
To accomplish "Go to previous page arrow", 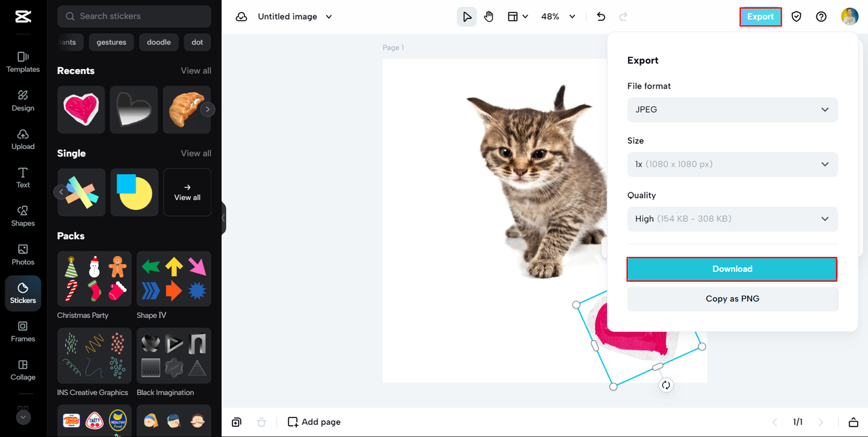I will coord(775,422).
